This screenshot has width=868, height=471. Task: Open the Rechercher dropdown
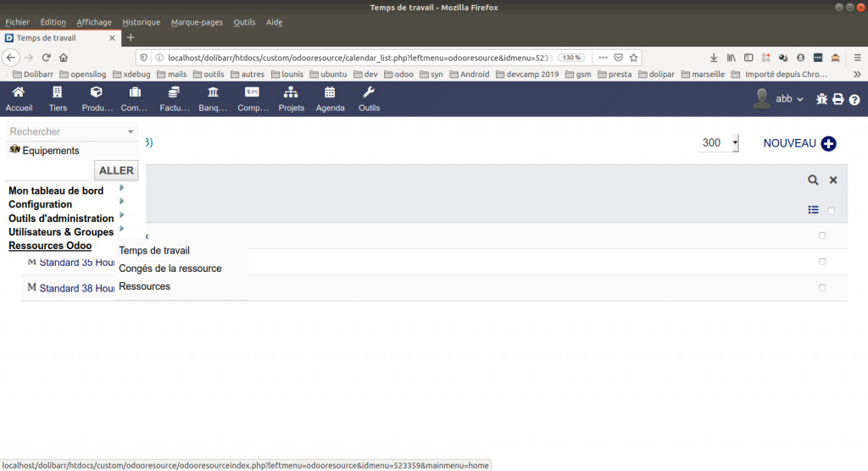71,131
